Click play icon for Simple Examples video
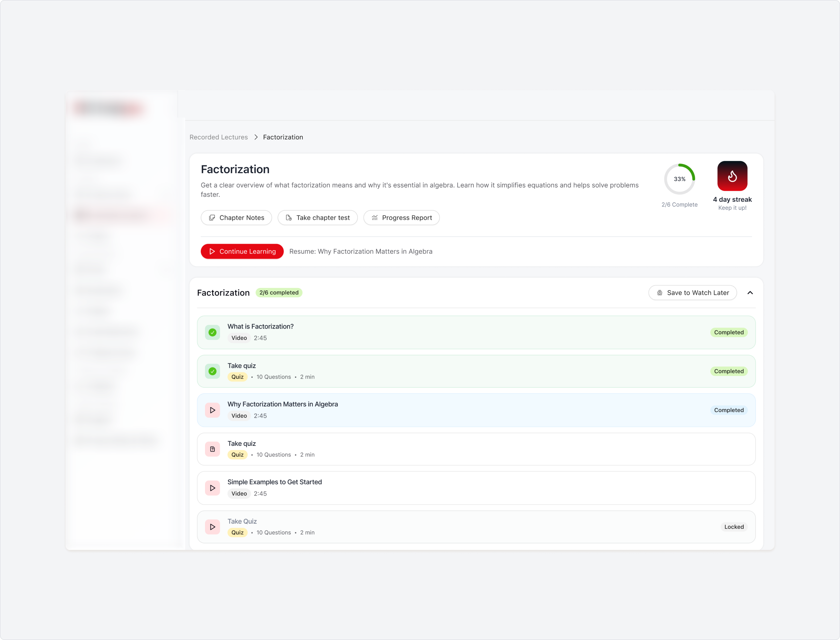Screen dimensions: 840x640 click(x=213, y=488)
